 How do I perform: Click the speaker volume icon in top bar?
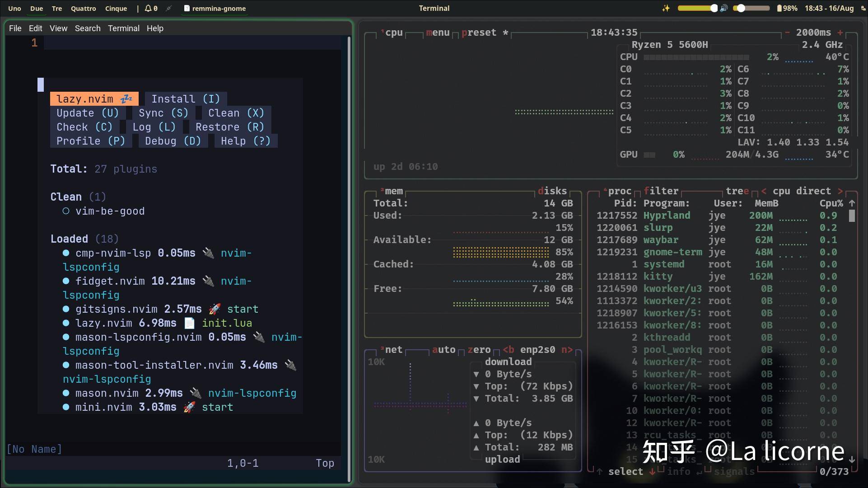click(x=724, y=8)
